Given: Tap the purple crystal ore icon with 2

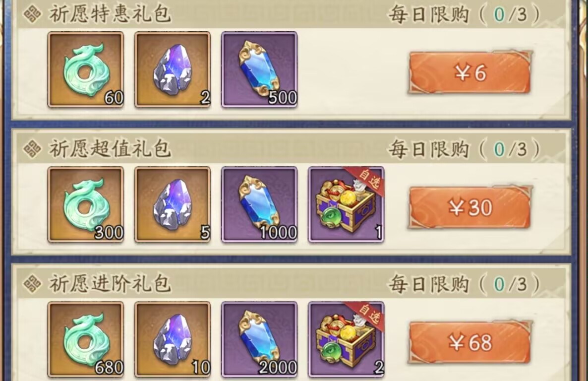Looking at the screenshot, I should tap(173, 70).
